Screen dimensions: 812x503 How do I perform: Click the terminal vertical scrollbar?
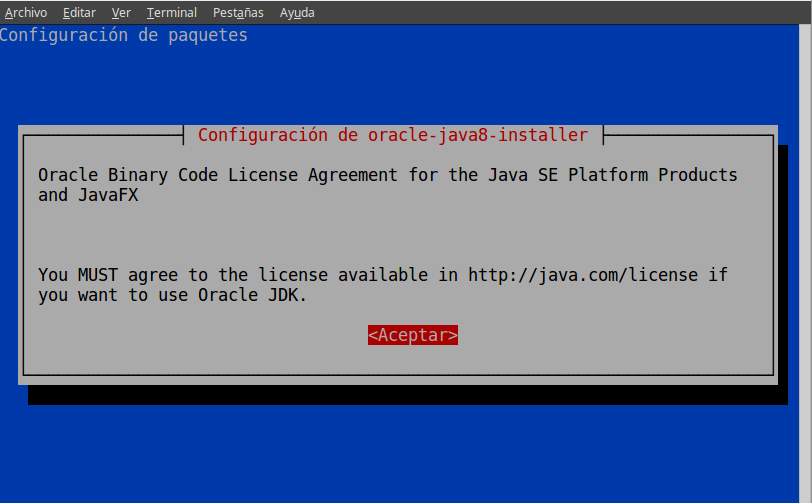tap(805, 263)
